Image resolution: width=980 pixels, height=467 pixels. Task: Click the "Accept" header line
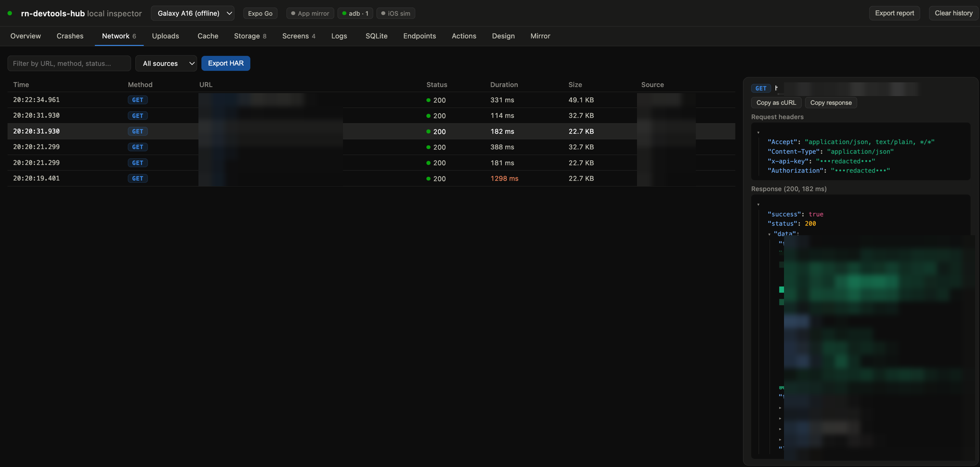pos(851,142)
